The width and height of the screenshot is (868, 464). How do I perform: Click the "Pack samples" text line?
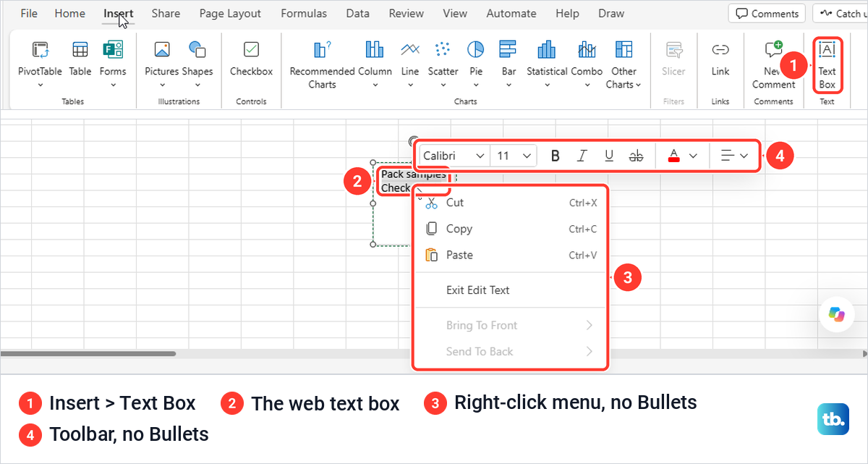coord(414,174)
